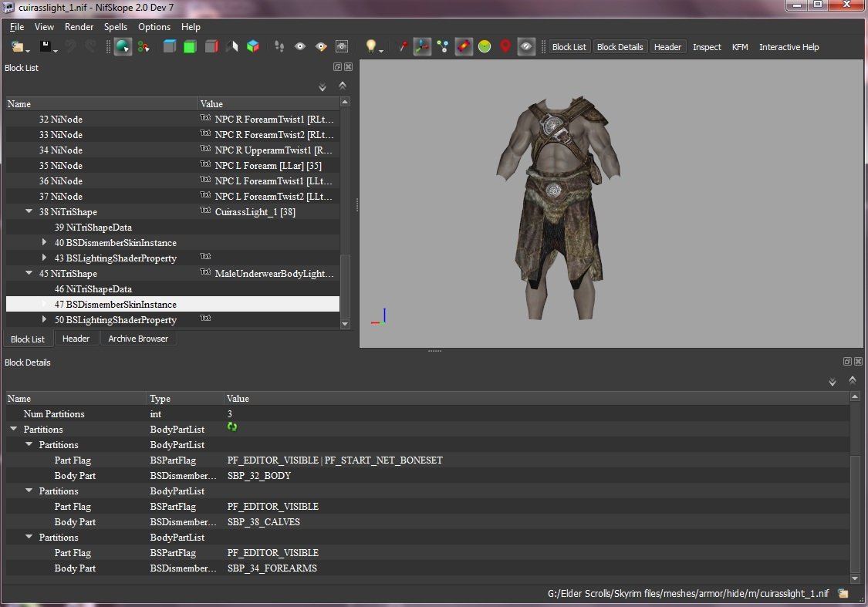Collapse the top-level Partitions row in Block Details

[x=14, y=429]
